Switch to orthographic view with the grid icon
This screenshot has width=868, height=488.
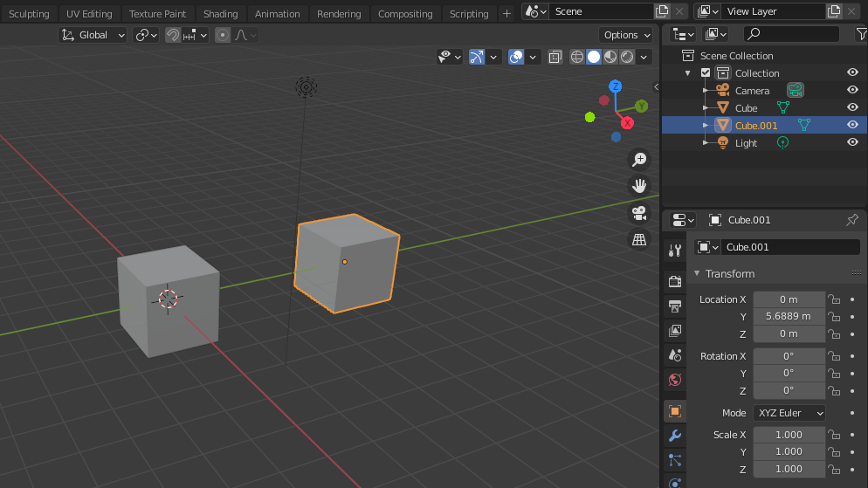[x=639, y=239]
